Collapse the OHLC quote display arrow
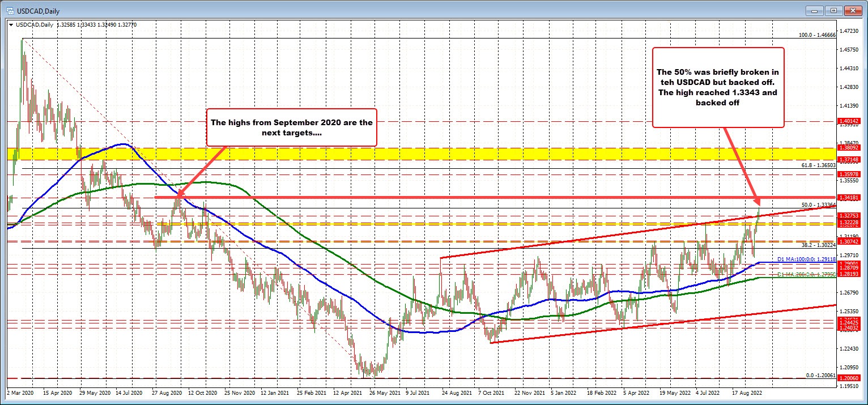 tap(11, 24)
